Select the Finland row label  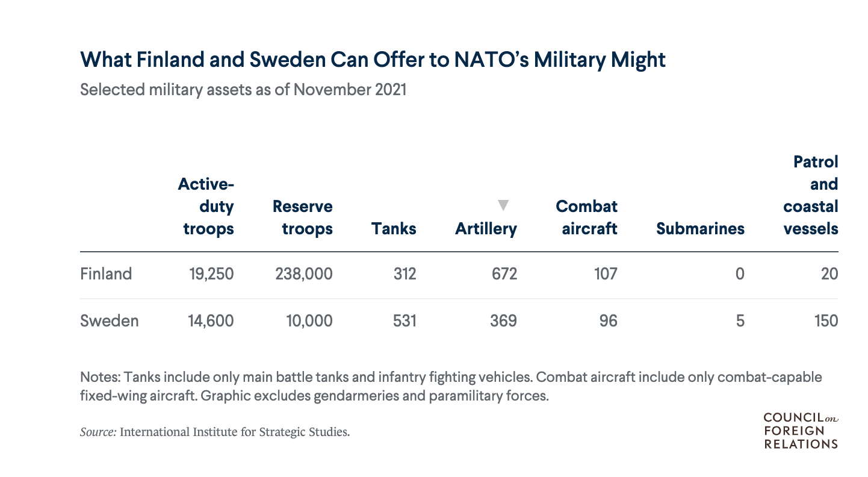tap(106, 274)
